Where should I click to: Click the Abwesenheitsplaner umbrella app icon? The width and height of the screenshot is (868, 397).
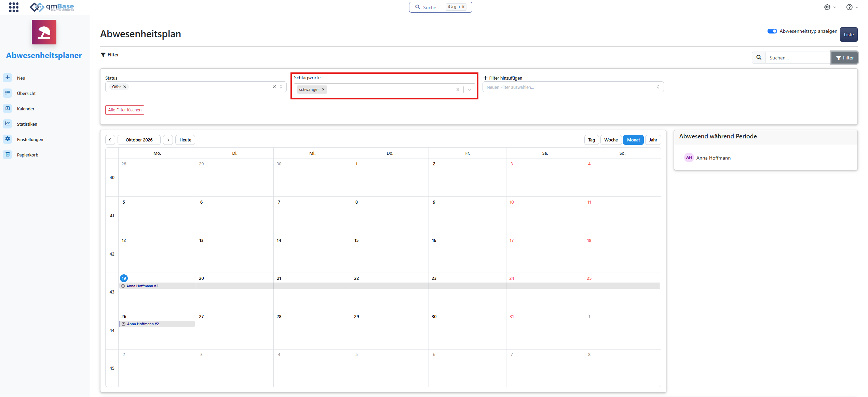point(44,32)
